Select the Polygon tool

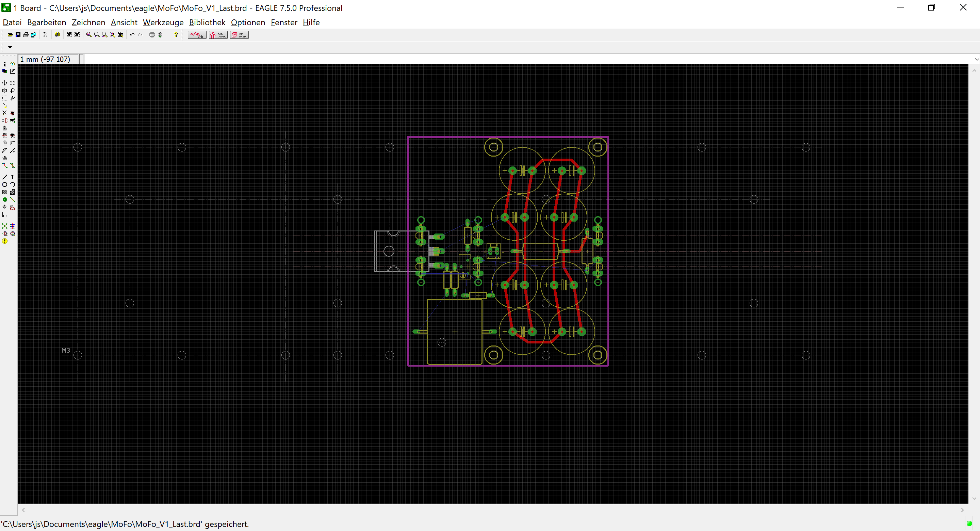(x=13, y=192)
